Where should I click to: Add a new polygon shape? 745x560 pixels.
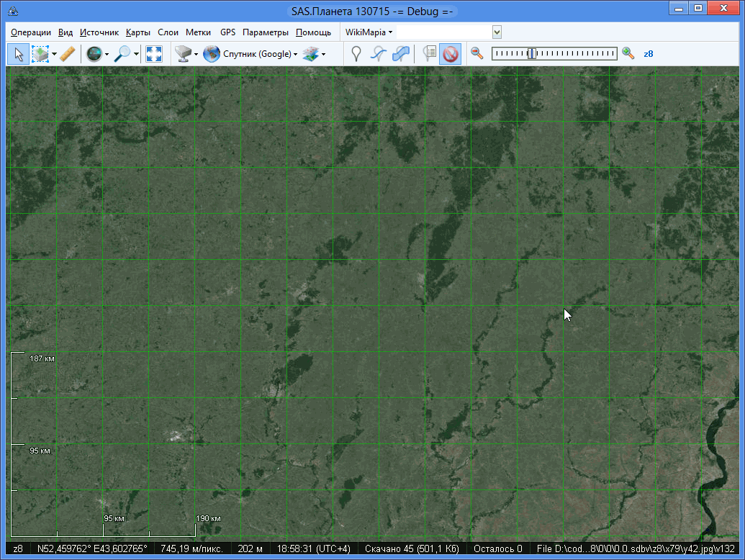click(x=402, y=54)
